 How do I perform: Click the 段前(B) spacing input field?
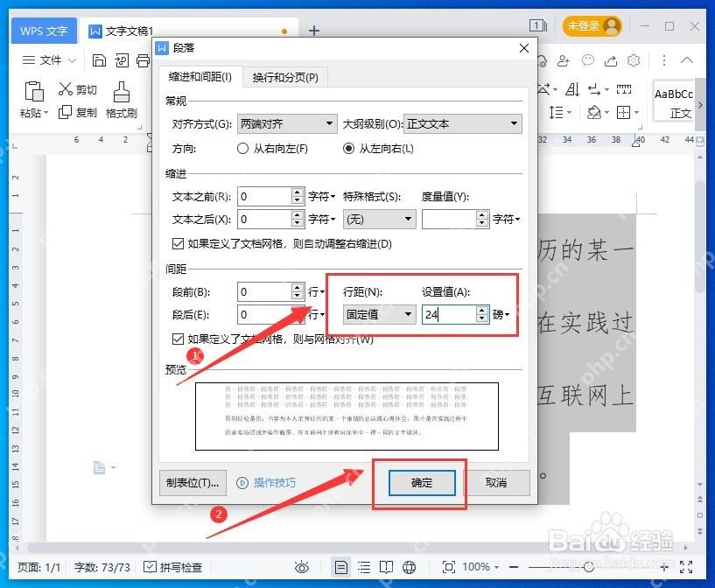(264, 291)
